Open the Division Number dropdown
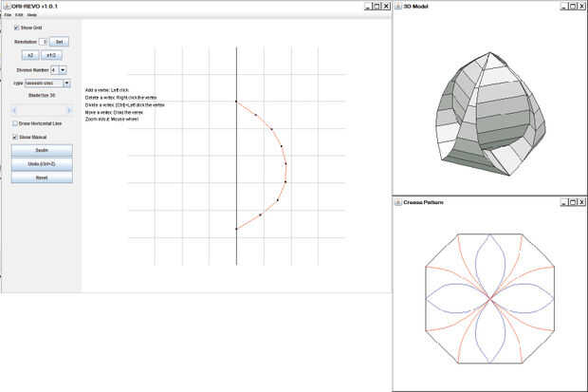 63,70
